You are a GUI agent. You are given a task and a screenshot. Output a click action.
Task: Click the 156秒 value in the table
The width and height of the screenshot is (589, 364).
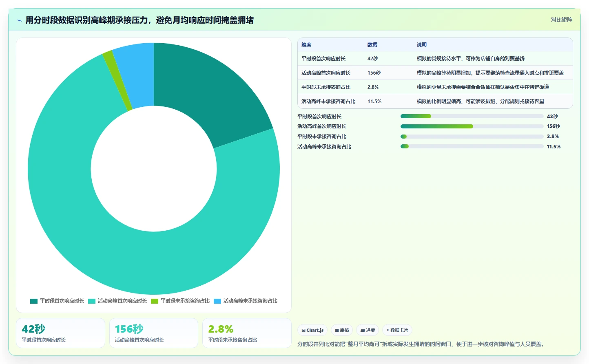coord(374,73)
